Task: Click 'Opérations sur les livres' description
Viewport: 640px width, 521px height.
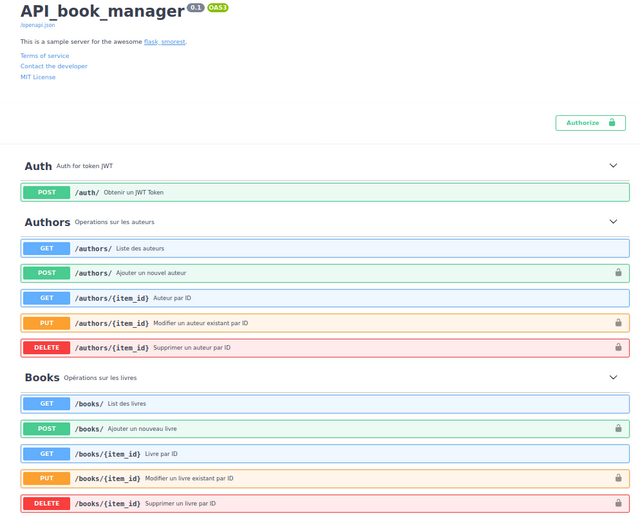Action: (100, 378)
